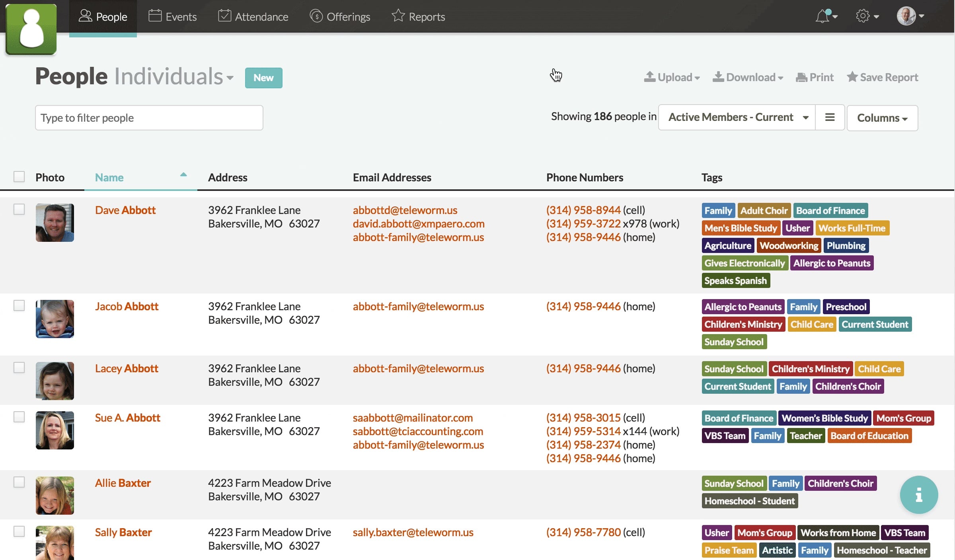Screen dimensions: 955x560
Task: Go to the People tab
Action: (103, 17)
